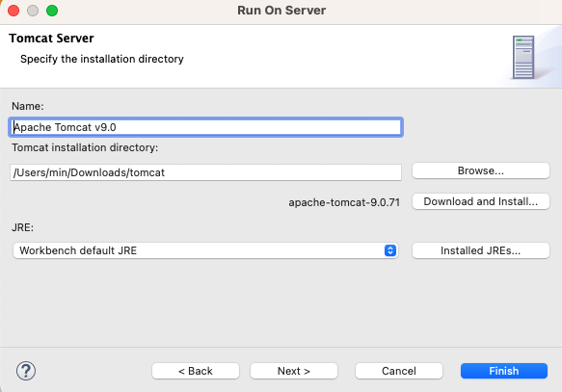The width and height of the screenshot is (562, 392).
Task: Click 'Specify the installation directory' text
Action: coord(102,59)
